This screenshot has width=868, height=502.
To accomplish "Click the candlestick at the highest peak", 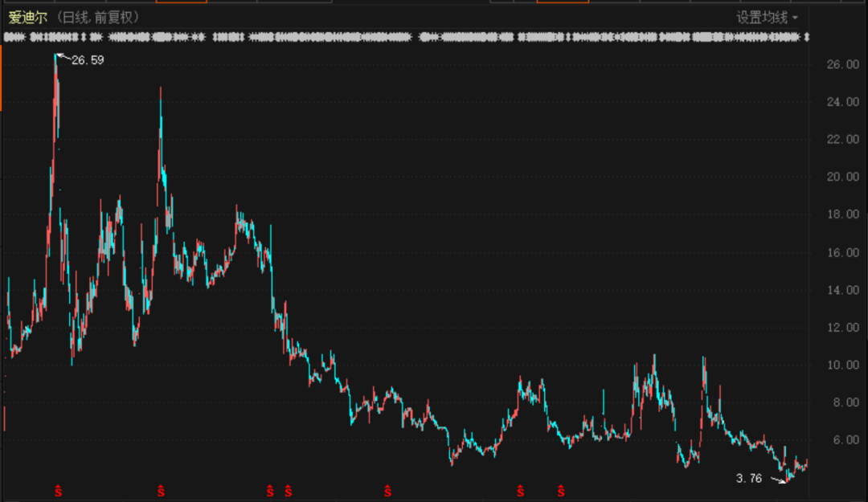I will click(x=55, y=60).
